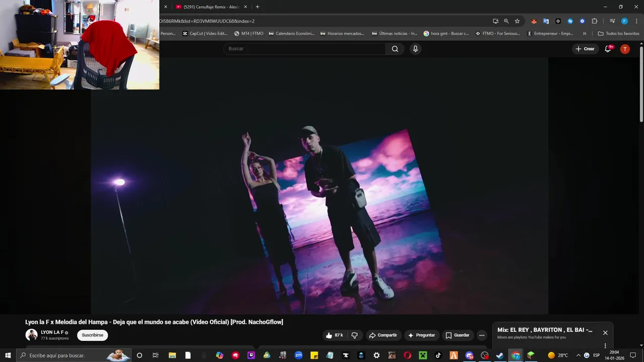Screen dimensions: 644x362
Task: Open the YouTube account avatar menu
Action: pos(625,49)
